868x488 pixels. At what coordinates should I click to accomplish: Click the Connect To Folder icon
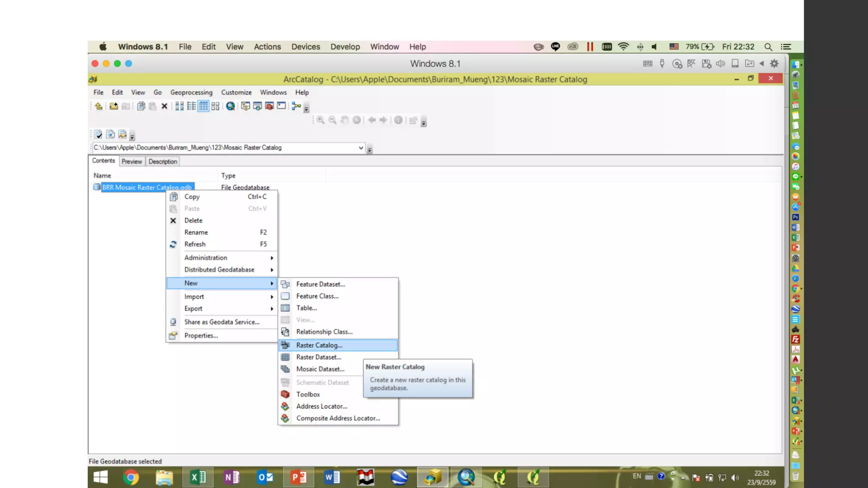(113, 106)
